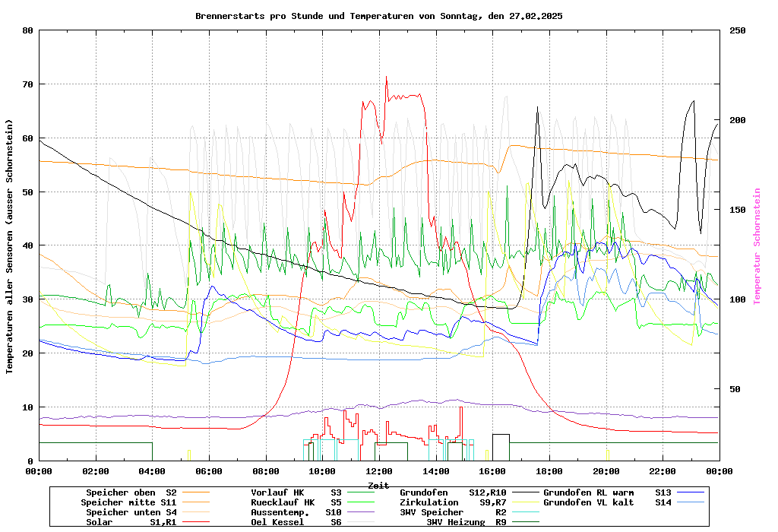Click the left axis label Temperaturen aller Sensoren
778x532 pixels.
click(x=10, y=246)
